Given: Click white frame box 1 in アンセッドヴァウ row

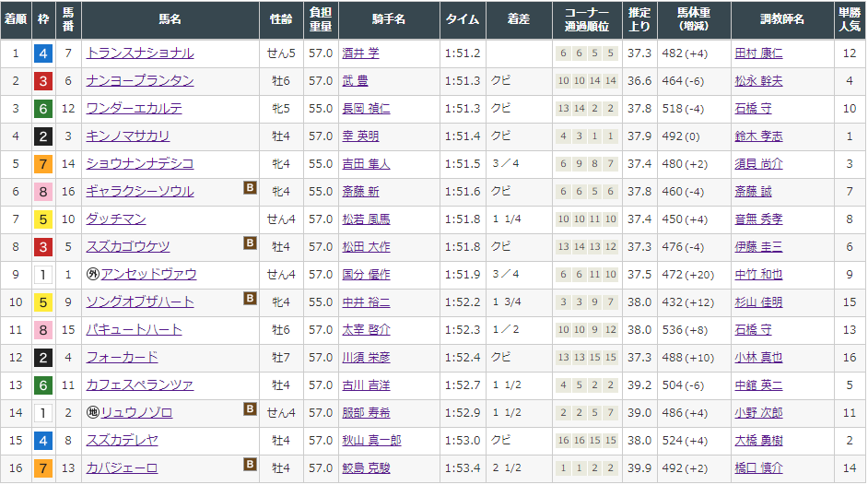Looking at the screenshot, I should click(43, 275).
